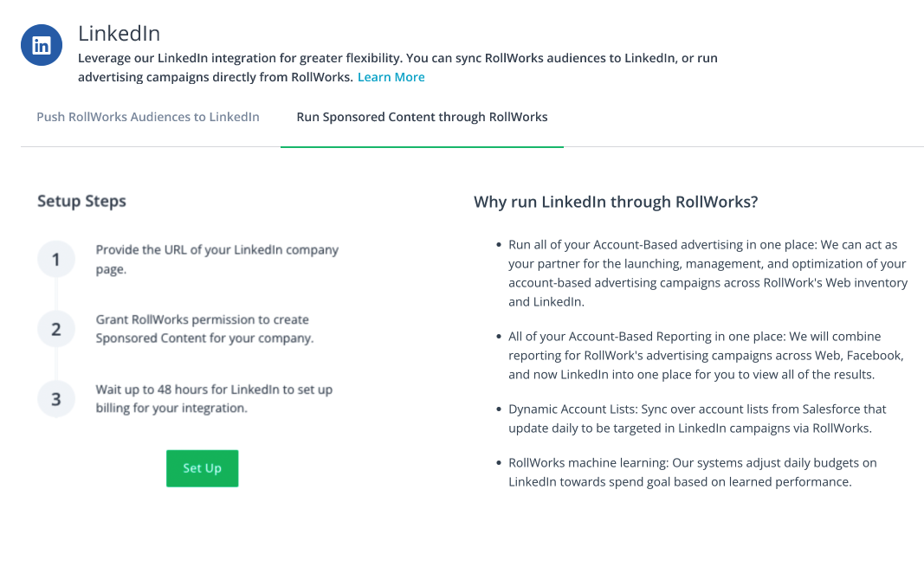The image size is (924, 567).
Task: Click the step 3 number circle
Action: [x=56, y=398]
